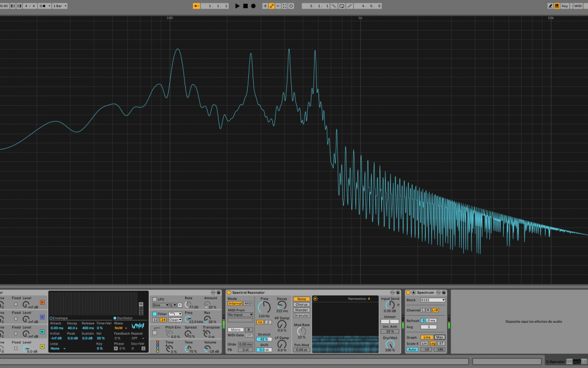Select the Granular modulation mode

click(301, 316)
